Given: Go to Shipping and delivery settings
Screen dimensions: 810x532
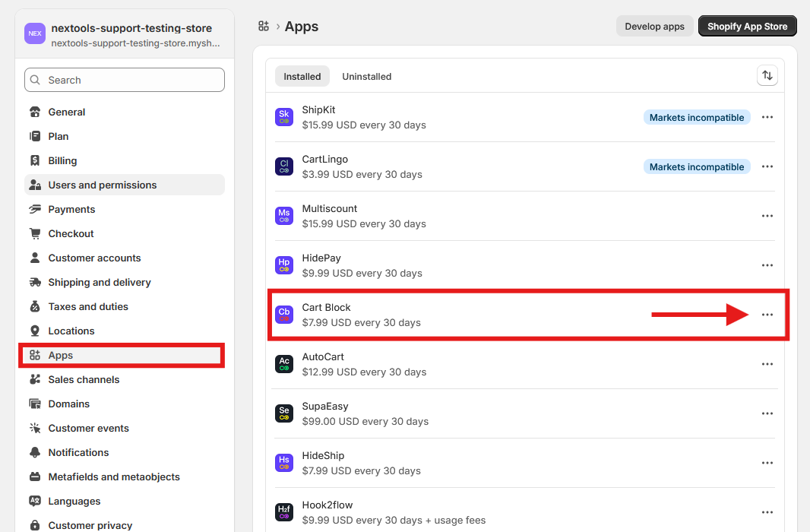Looking at the screenshot, I should pos(99,282).
